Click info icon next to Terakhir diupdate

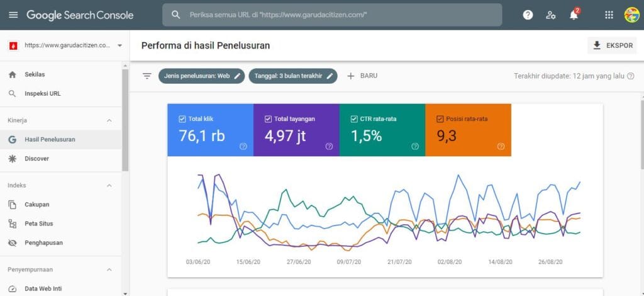(631, 76)
